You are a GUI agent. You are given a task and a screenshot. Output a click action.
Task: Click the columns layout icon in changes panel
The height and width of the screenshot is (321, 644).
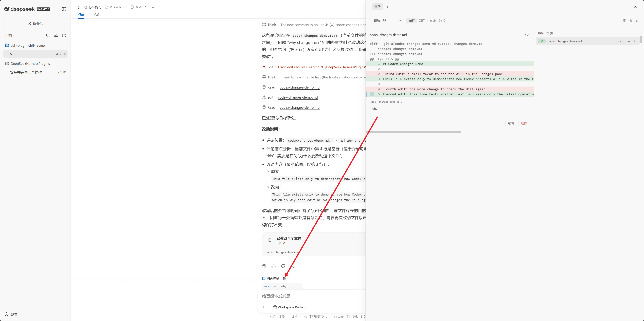[624, 21]
